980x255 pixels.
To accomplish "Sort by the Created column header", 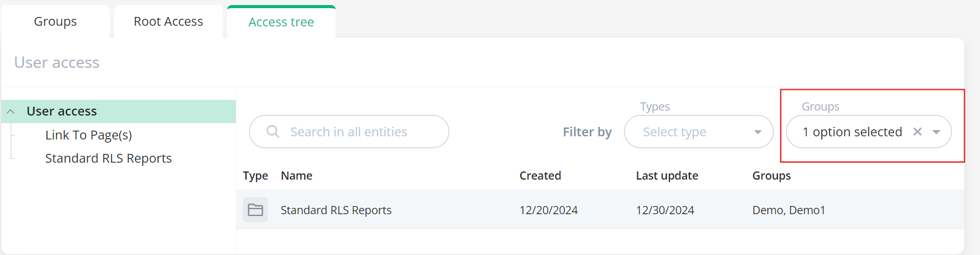I will pos(540,176).
